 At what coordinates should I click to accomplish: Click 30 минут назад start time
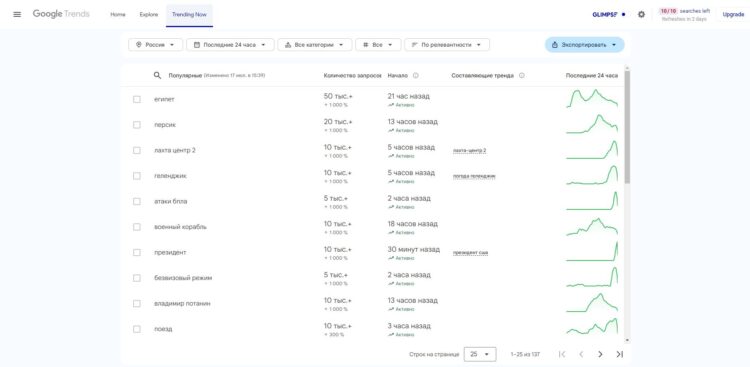[x=414, y=249]
